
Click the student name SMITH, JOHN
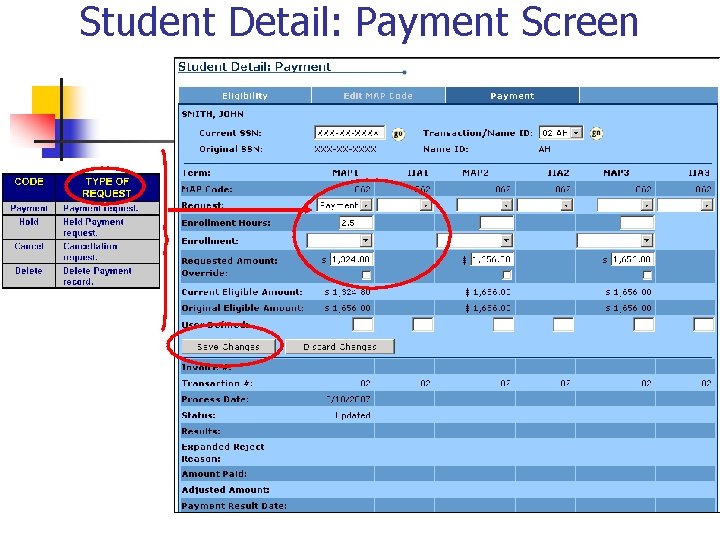(x=213, y=114)
